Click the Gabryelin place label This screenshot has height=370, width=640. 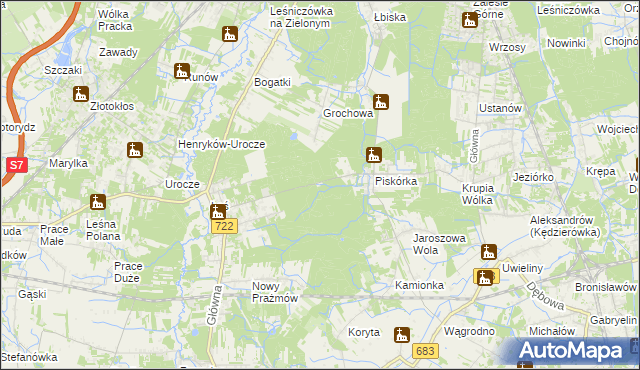[613, 320]
